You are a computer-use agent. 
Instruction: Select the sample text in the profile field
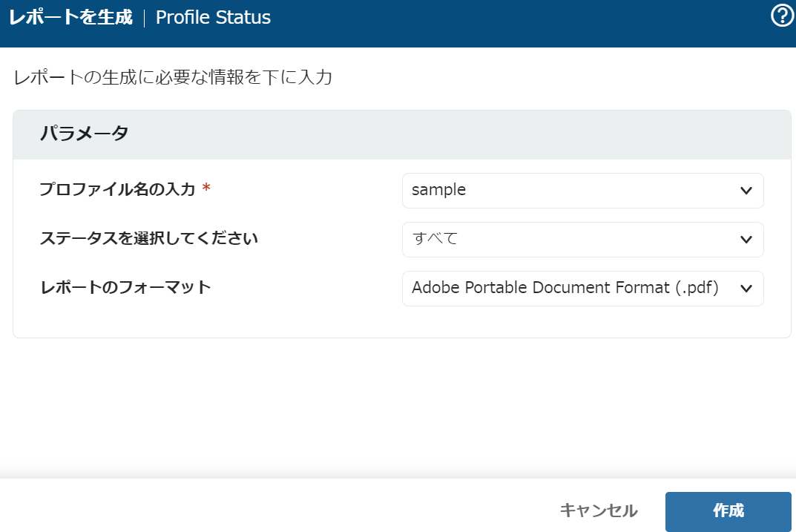438,190
